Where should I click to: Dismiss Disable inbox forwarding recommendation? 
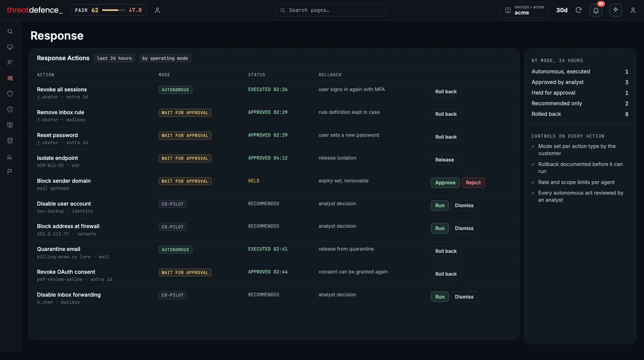pos(464,297)
